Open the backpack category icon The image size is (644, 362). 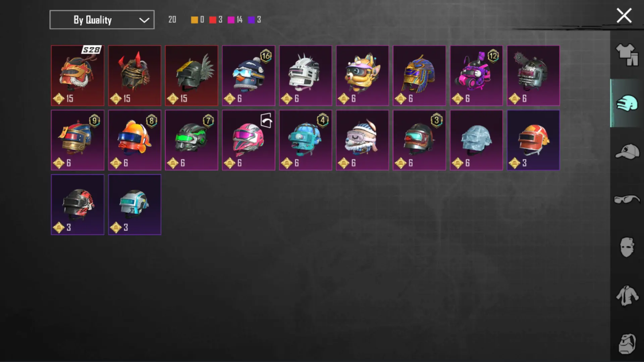pyautogui.click(x=627, y=344)
